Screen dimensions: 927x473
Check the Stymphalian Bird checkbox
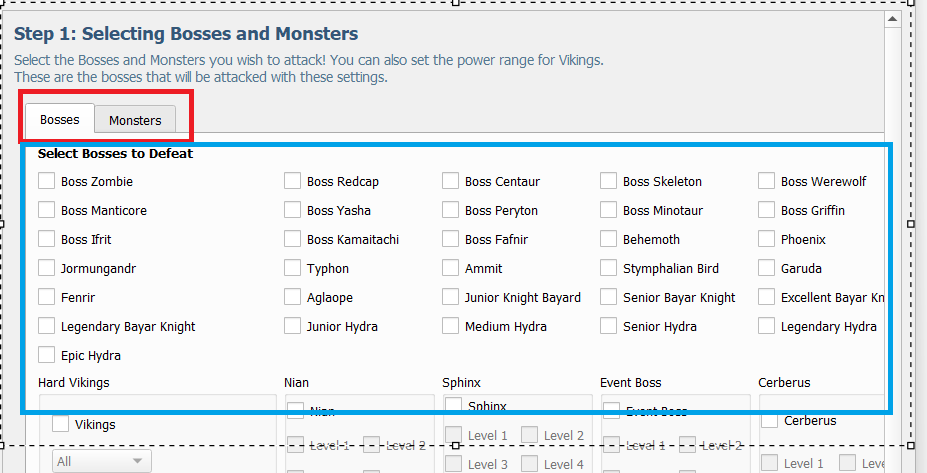(x=609, y=268)
